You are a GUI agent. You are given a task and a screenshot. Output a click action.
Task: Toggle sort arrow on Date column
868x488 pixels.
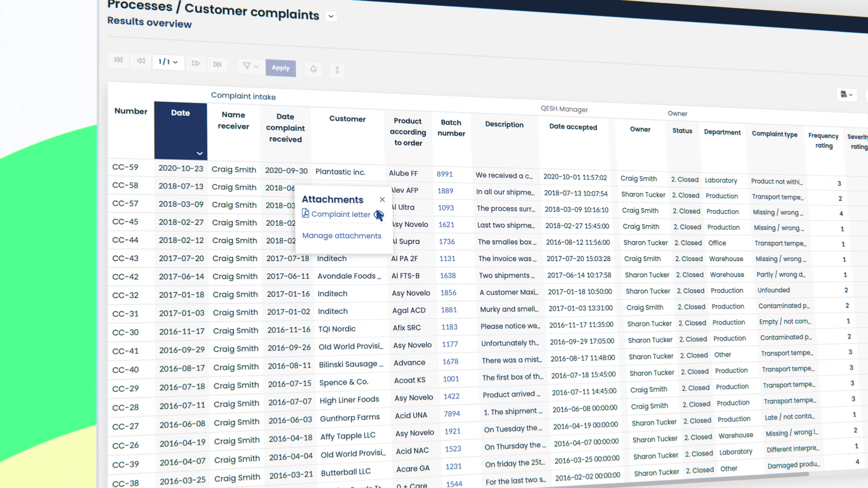(199, 154)
